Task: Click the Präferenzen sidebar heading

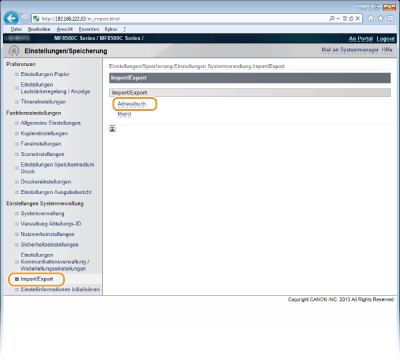Action: [x=21, y=64]
